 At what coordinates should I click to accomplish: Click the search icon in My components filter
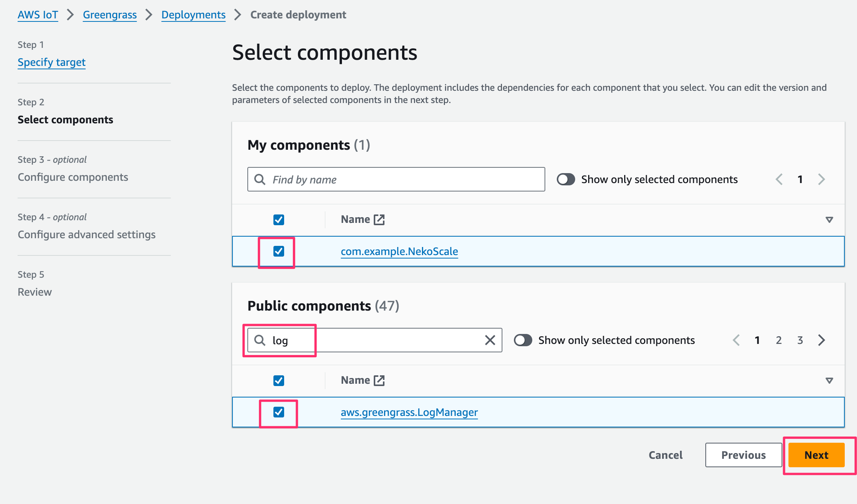click(x=260, y=179)
